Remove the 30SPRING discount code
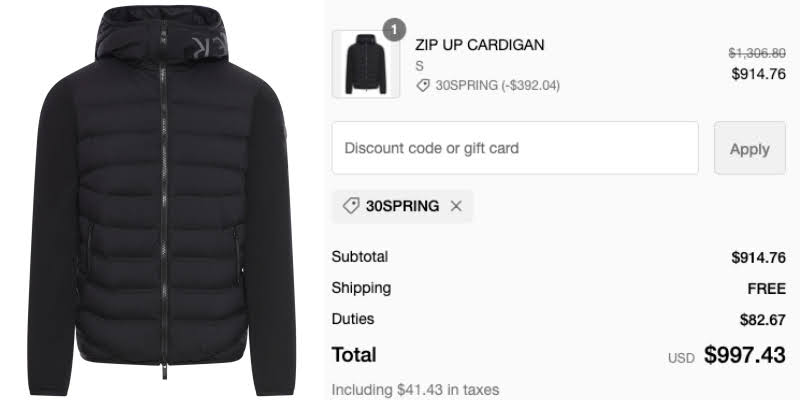 [x=456, y=206]
